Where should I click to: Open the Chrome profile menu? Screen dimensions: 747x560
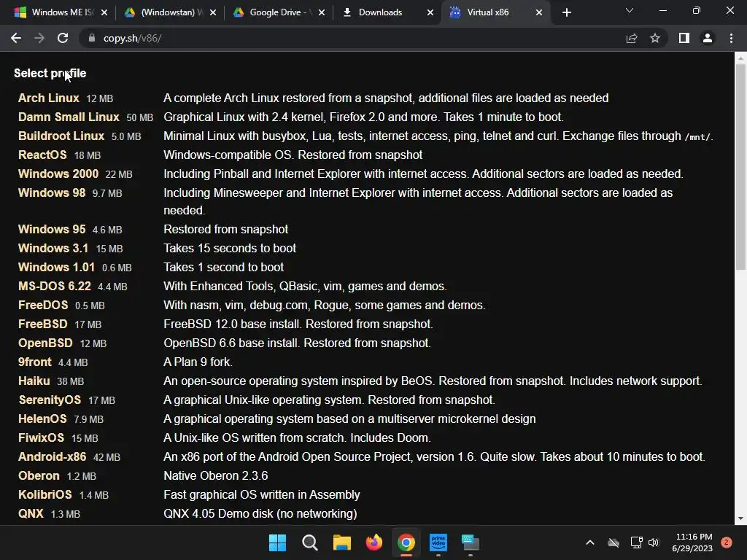click(x=708, y=38)
